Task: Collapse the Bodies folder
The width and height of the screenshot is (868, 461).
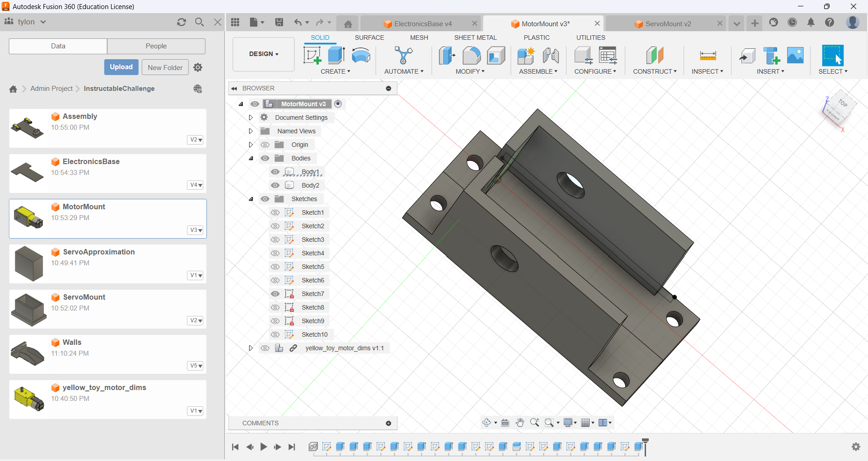Action: [251, 158]
